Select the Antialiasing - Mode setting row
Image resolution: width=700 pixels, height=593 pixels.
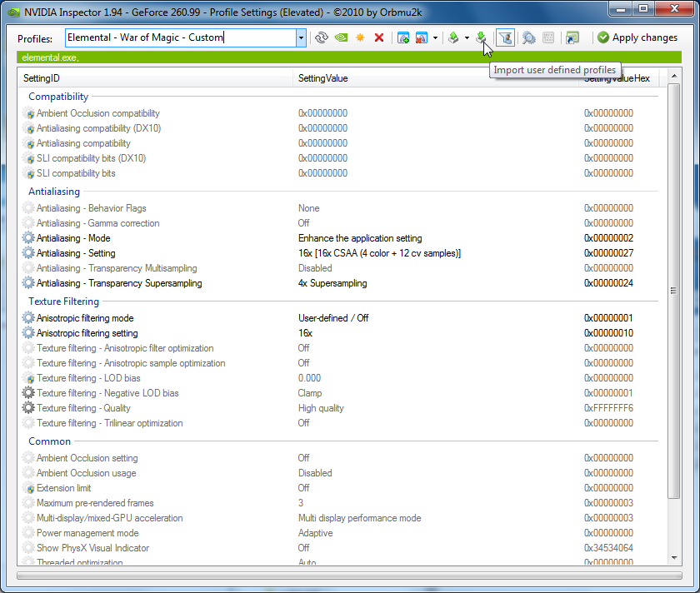point(75,238)
